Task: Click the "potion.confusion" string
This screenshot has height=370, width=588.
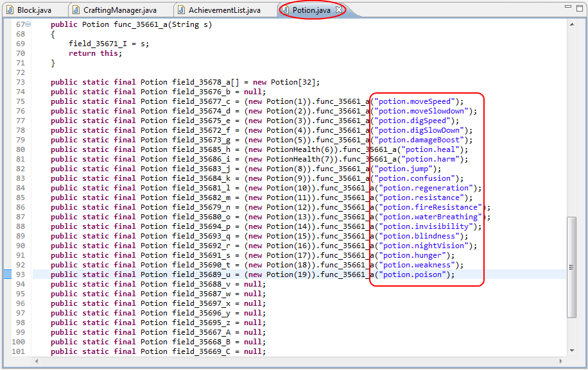Action: pyautogui.click(x=415, y=178)
